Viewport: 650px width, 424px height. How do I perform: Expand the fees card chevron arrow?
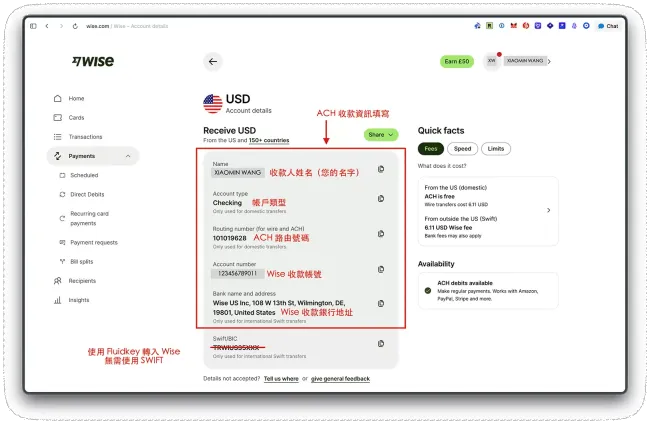548,211
